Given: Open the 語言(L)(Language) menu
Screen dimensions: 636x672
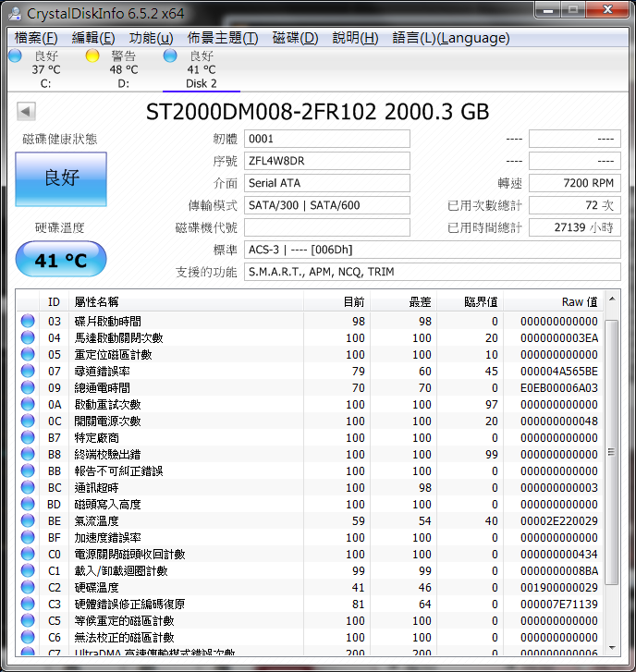Looking at the screenshot, I should tap(451, 38).
